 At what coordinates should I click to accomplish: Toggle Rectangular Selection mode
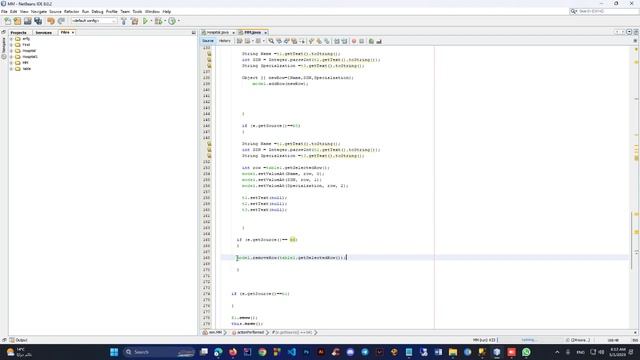tap(302, 41)
